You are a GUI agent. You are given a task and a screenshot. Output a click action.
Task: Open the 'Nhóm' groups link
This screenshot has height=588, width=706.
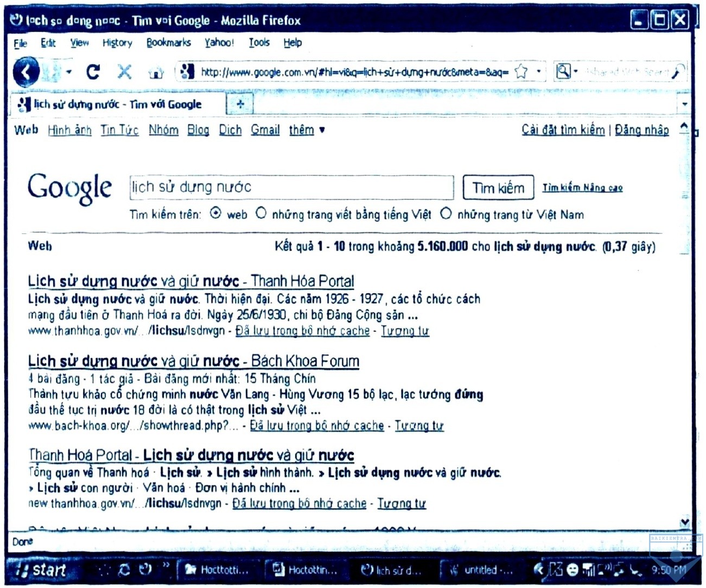pyautogui.click(x=164, y=130)
